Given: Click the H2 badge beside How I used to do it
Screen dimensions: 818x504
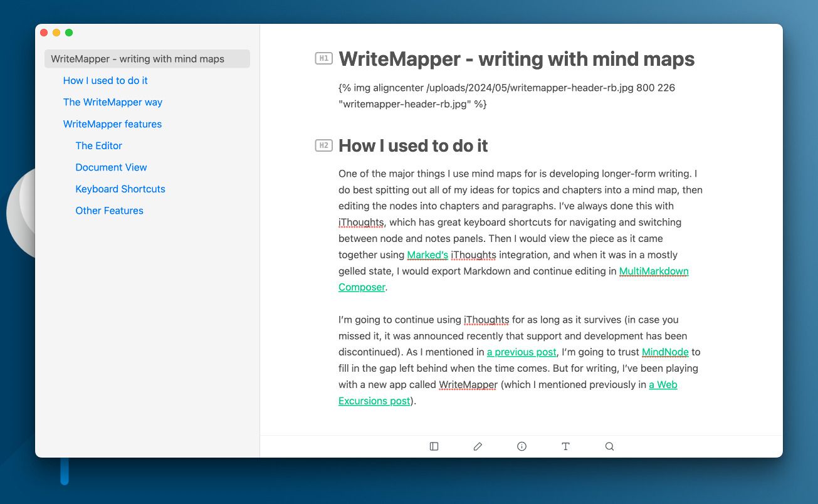Looking at the screenshot, I should coord(323,145).
